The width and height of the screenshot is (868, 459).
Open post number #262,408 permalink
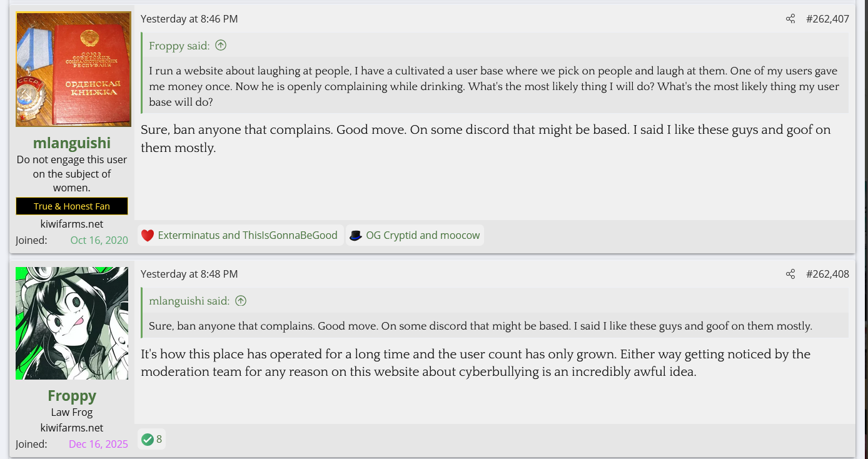pos(827,274)
